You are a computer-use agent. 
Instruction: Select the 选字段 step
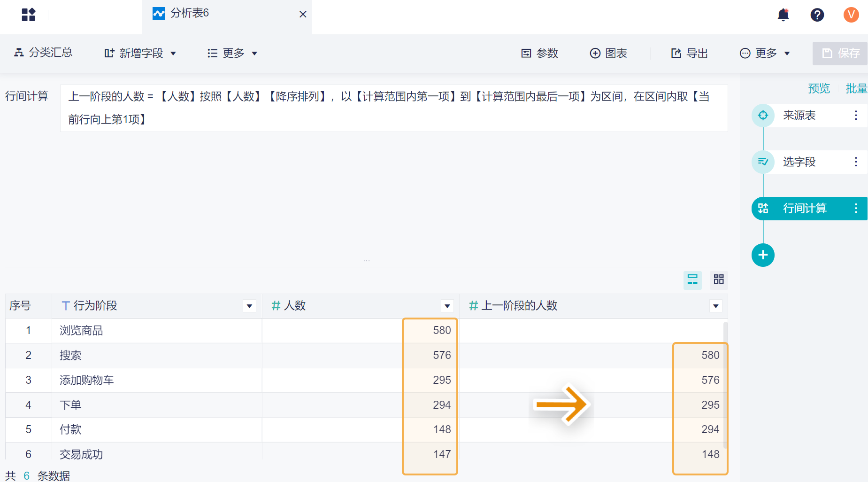(809, 162)
